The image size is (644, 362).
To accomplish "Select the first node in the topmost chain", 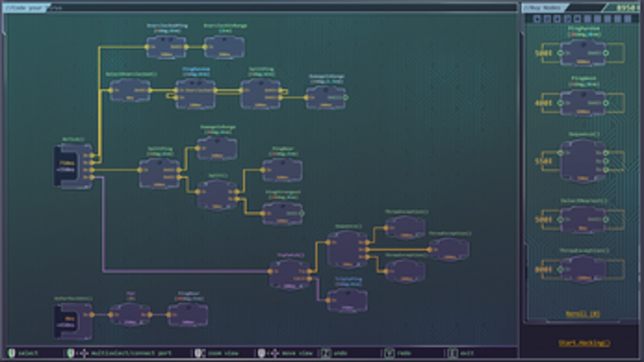I will (167, 47).
